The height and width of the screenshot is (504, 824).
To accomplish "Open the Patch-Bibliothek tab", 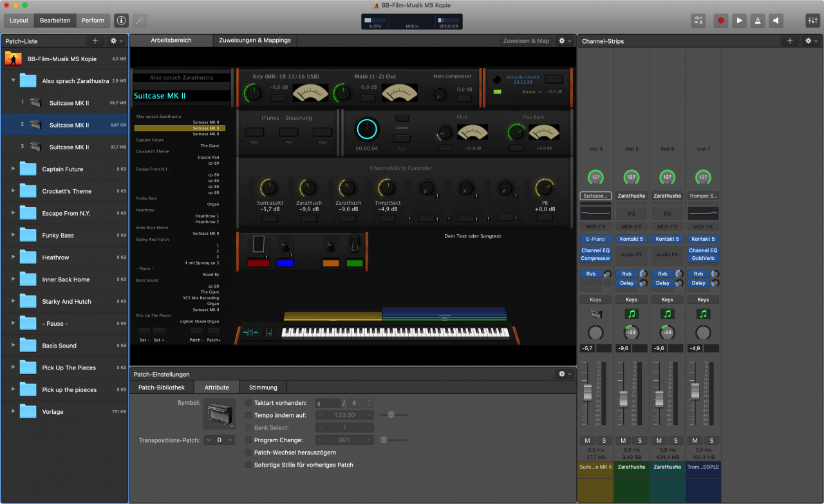I will coord(162,387).
